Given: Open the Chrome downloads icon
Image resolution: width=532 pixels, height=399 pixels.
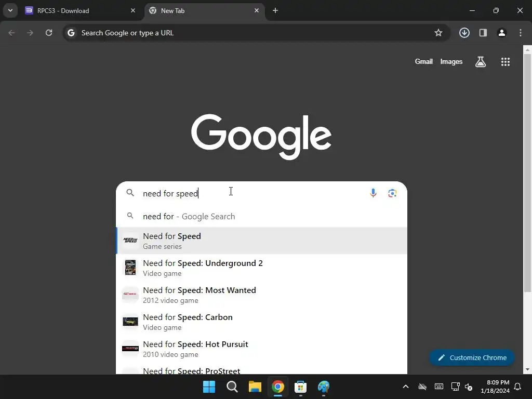Looking at the screenshot, I should pyautogui.click(x=464, y=33).
